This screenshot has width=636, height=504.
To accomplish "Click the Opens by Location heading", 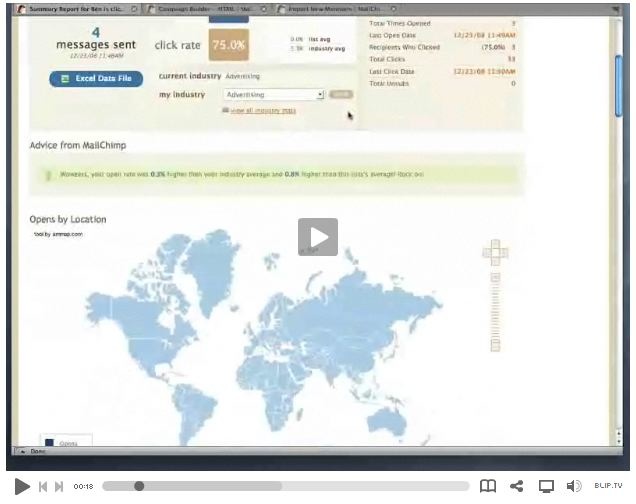I will [68, 219].
